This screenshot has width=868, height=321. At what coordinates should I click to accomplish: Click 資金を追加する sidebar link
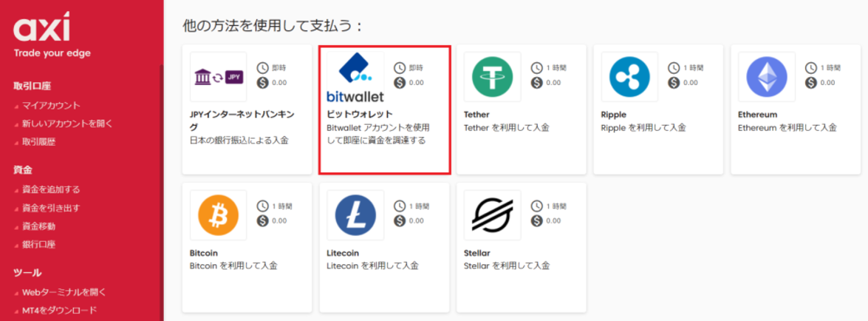pos(51,189)
